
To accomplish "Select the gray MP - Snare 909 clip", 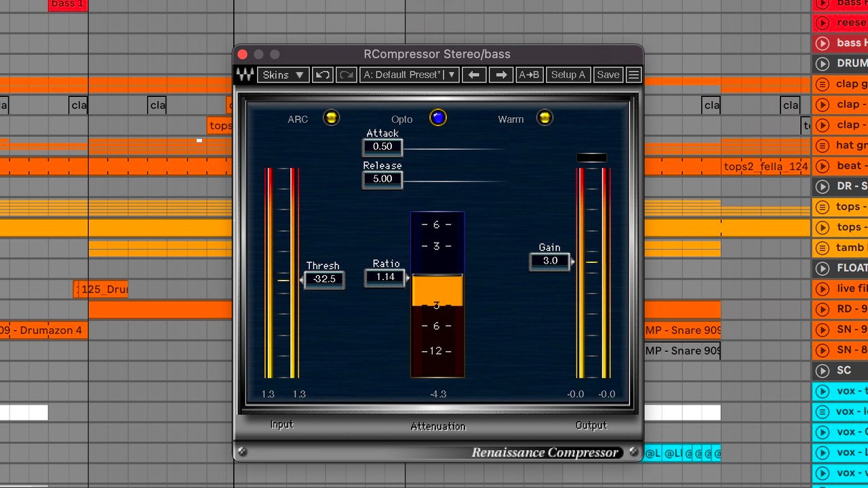I will (x=682, y=350).
